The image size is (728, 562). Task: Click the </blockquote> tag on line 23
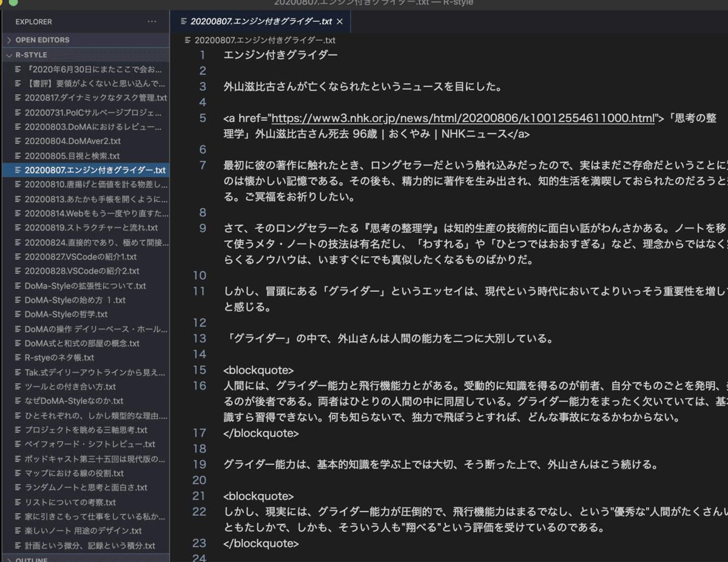261,543
